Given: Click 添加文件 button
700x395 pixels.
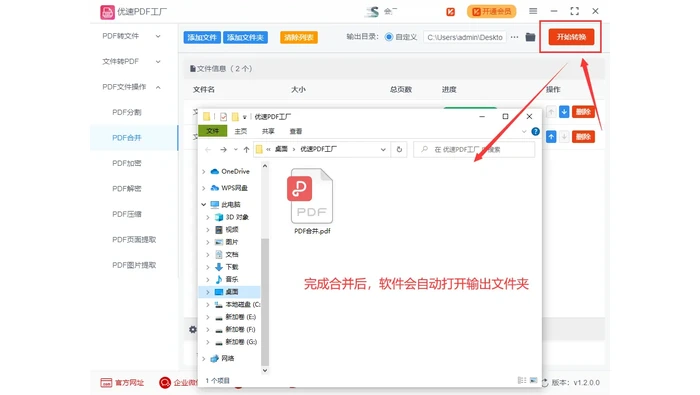Looking at the screenshot, I should coord(202,37).
